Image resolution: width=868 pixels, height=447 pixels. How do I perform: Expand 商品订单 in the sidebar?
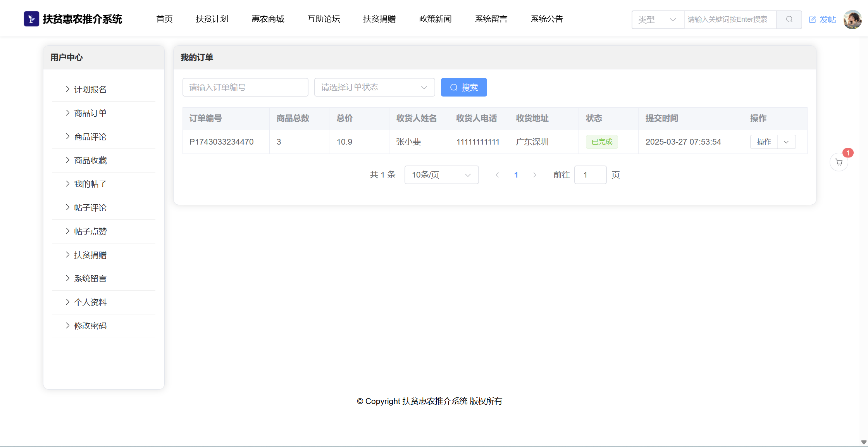90,113
